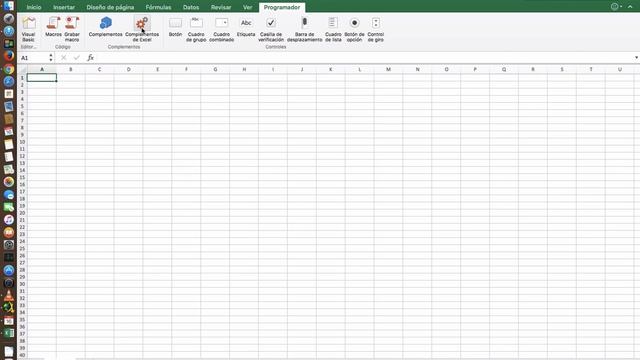The image size is (640, 360).
Task: Select column F header
Action: tap(186, 69)
